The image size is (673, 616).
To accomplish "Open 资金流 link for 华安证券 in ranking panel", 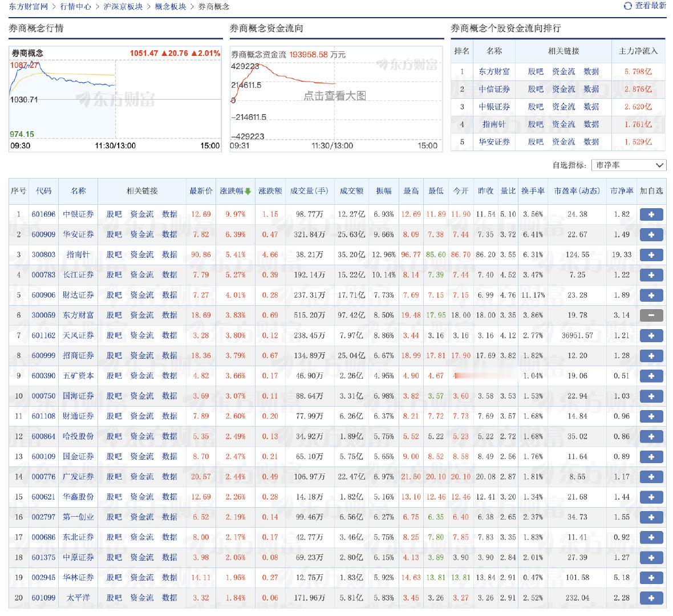I will click(563, 141).
